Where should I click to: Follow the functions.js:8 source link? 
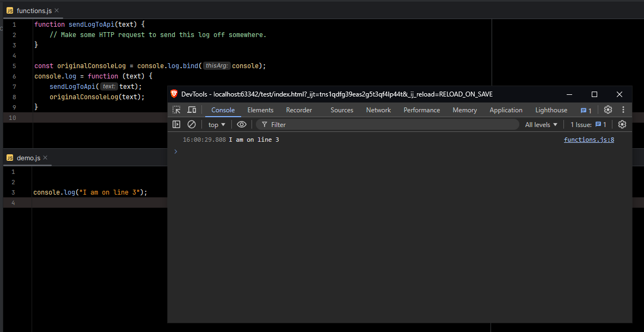[589, 140]
